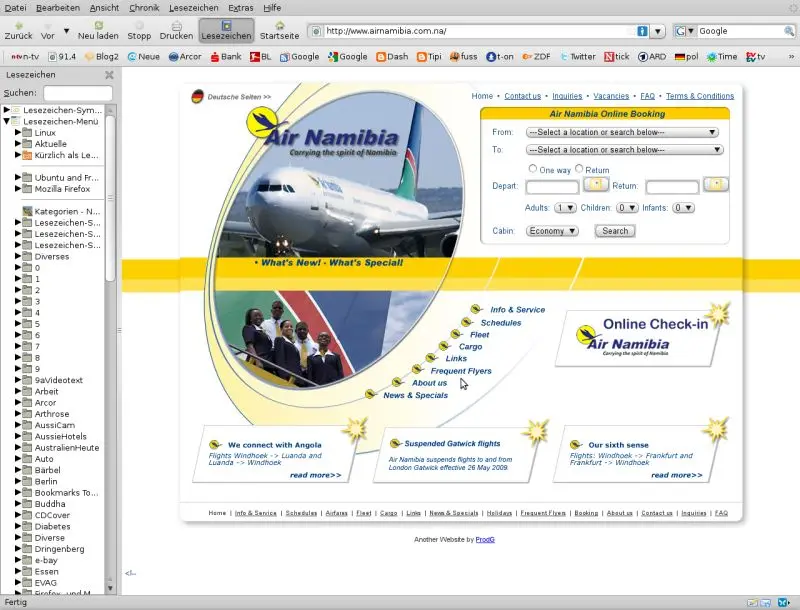Click the Suchen bookmark search field
This screenshot has height=610, width=800.
tap(78, 93)
